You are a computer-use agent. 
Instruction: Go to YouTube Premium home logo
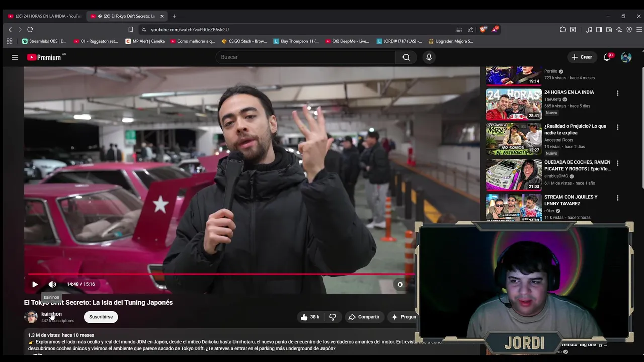[x=44, y=57]
